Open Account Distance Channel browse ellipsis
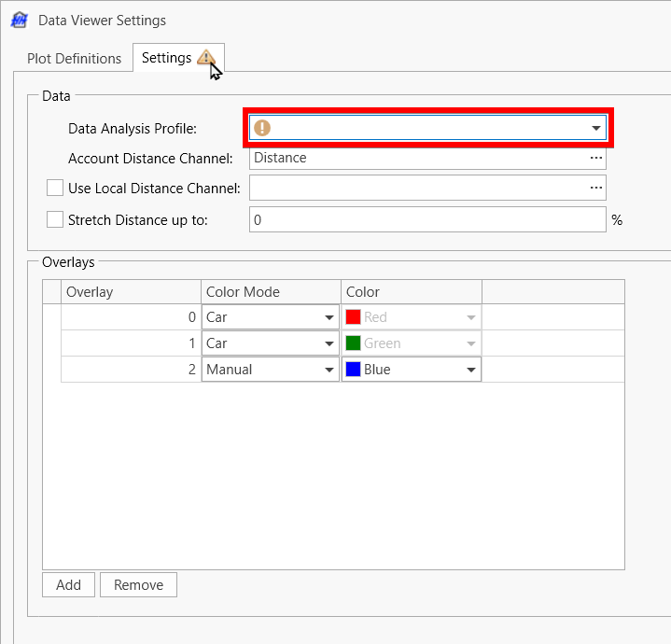Image resolution: width=671 pixels, height=644 pixels. pyautogui.click(x=595, y=158)
